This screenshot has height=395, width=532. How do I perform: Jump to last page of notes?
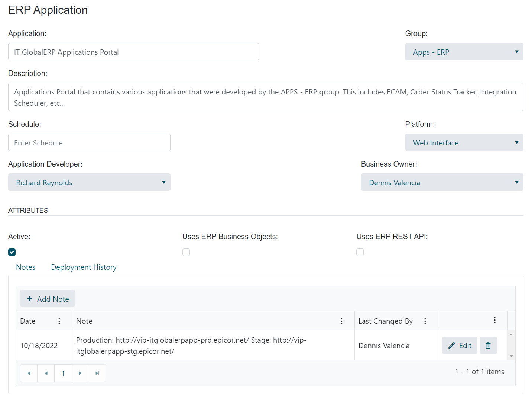tap(97, 373)
